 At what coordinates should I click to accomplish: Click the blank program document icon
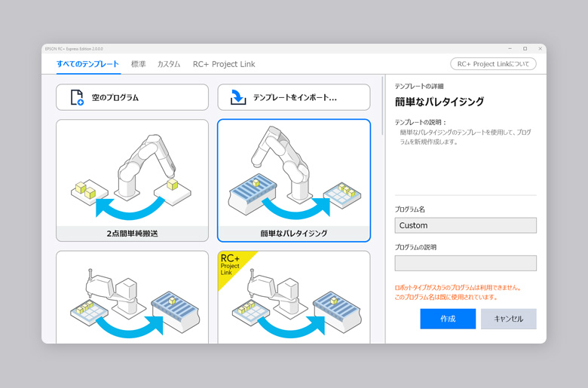tap(77, 97)
